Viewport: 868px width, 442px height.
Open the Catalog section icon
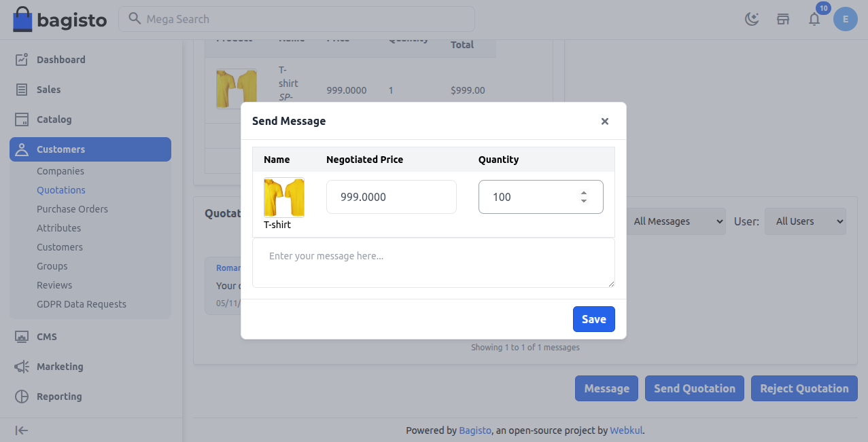tap(20, 119)
